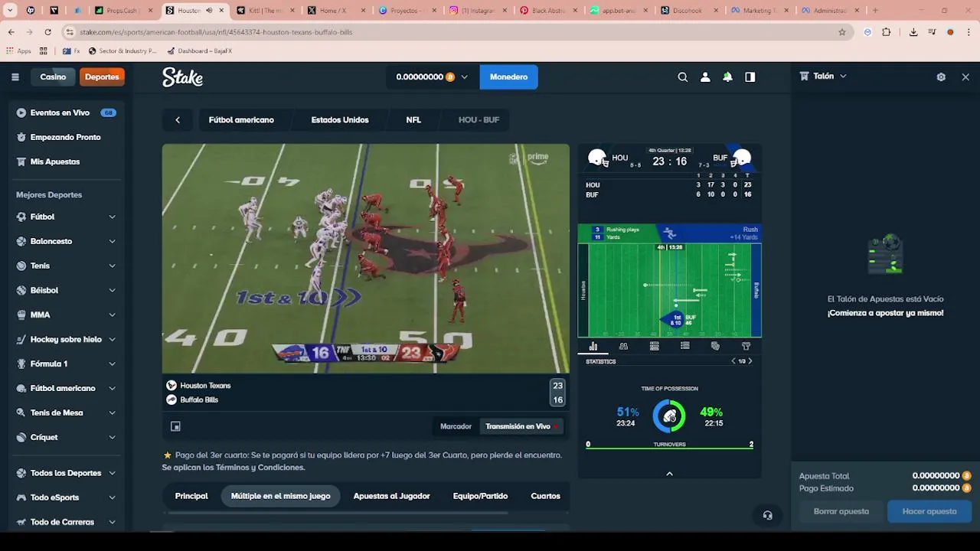Expand Todo de Carreras
This screenshot has width=980, height=551.
click(x=66, y=522)
